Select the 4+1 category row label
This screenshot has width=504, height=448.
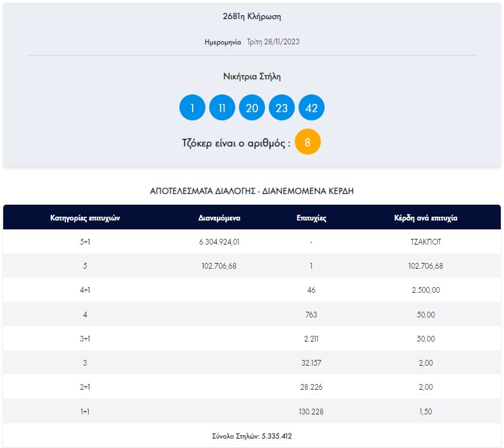point(85,290)
